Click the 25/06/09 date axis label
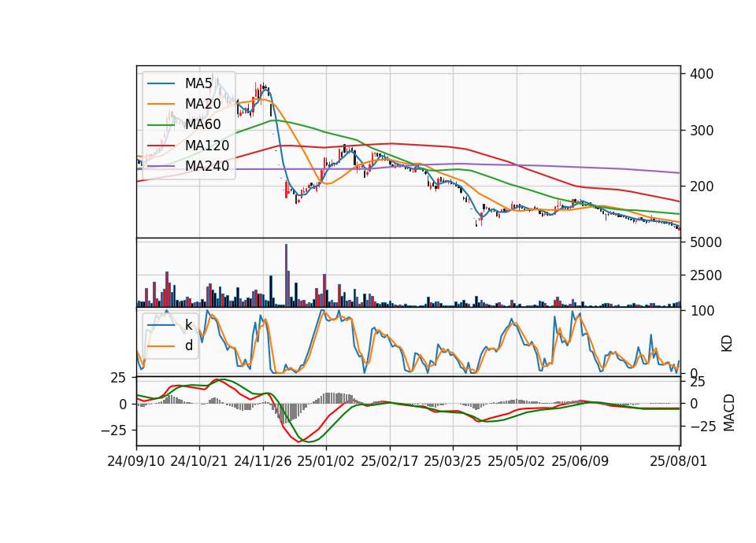The height and width of the screenshot is (543, 756). 580,461
